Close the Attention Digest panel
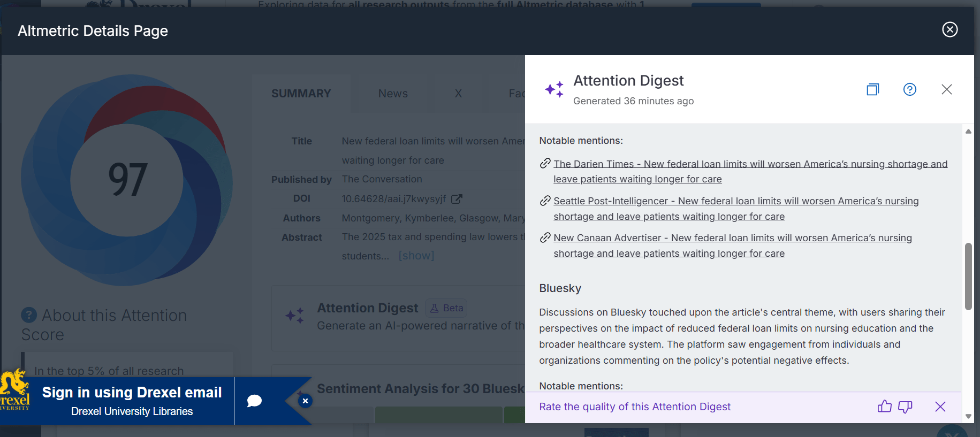Image resolution: width=980 pixels, height=437 pixels. (x=946, y=89)
